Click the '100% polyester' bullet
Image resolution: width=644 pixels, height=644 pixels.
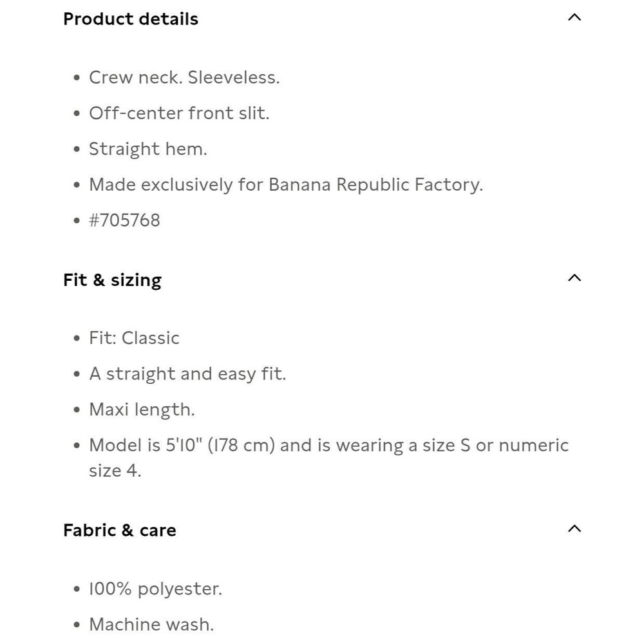(x=155, y=589)
